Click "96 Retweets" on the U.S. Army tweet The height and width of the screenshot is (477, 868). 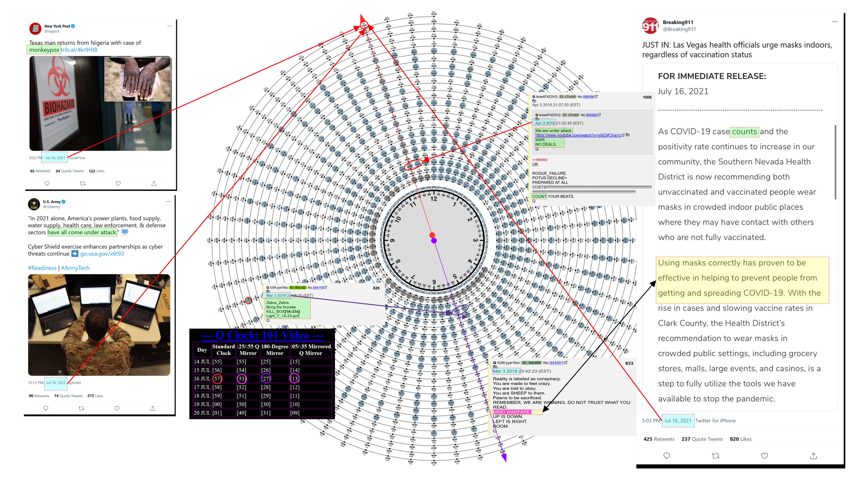point(39,396)
